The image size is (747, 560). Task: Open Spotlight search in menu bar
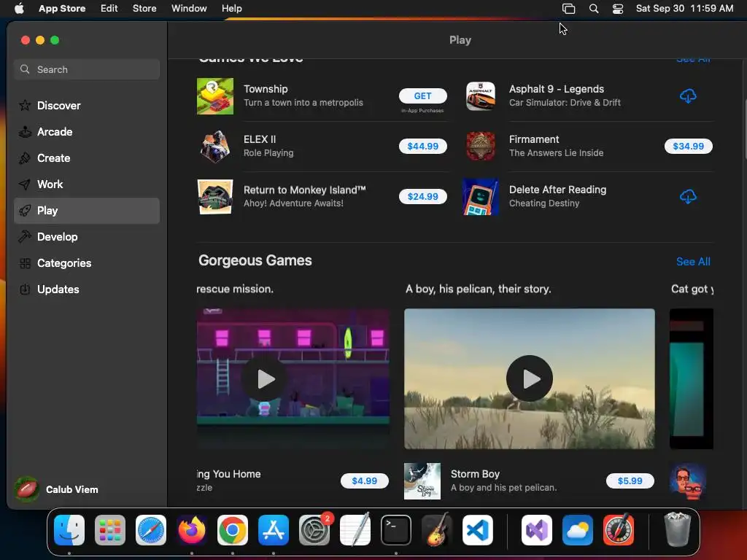pyautogui.click(x=594, y=9)
